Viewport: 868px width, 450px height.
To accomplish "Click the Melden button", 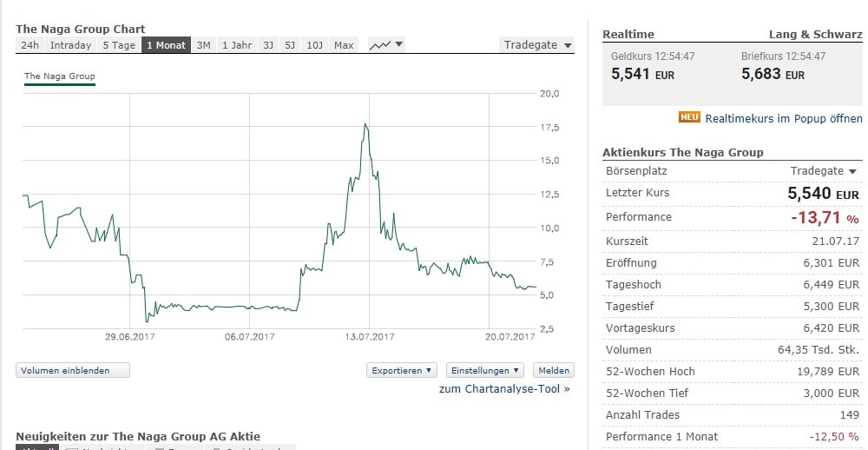I will coord(553,370).
